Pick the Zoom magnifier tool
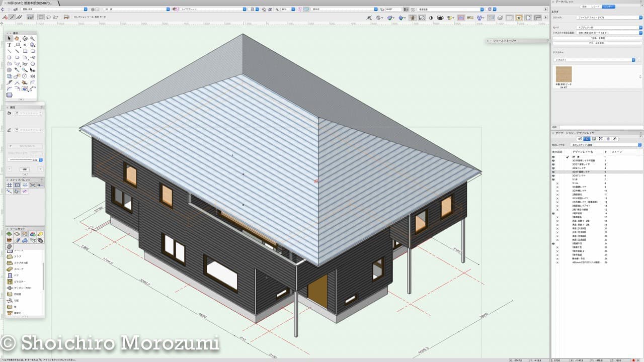 (33, 39)
